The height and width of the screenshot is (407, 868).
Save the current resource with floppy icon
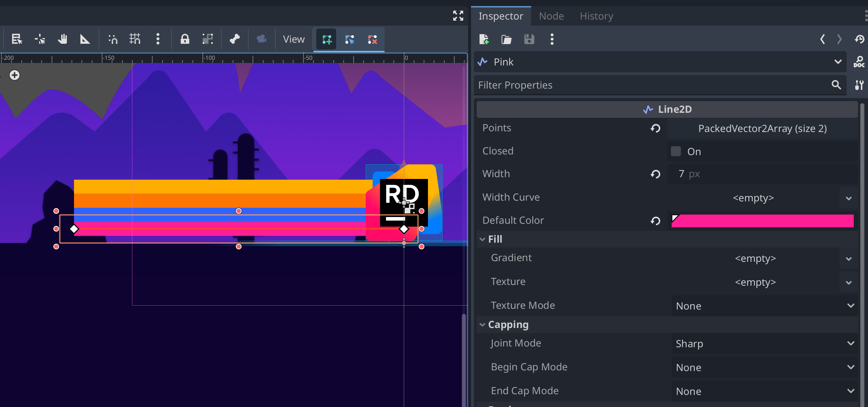click(x=529, y=39)
